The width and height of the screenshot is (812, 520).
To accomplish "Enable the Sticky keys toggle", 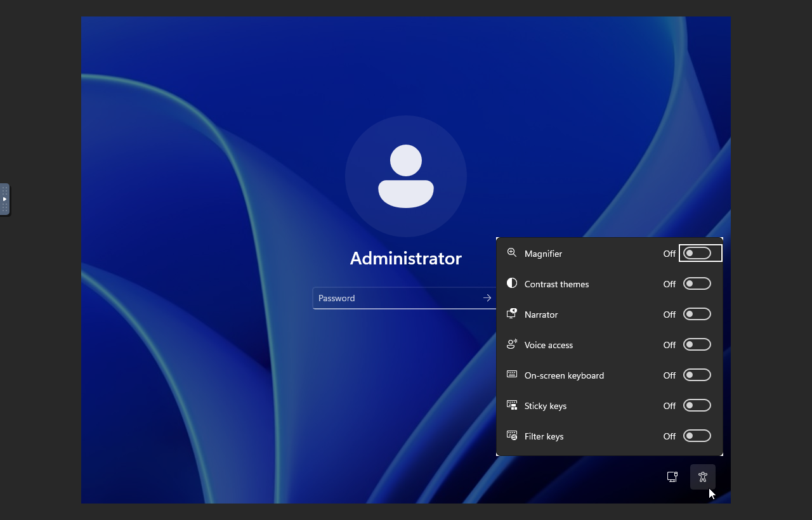I will (x=697, y=405).
